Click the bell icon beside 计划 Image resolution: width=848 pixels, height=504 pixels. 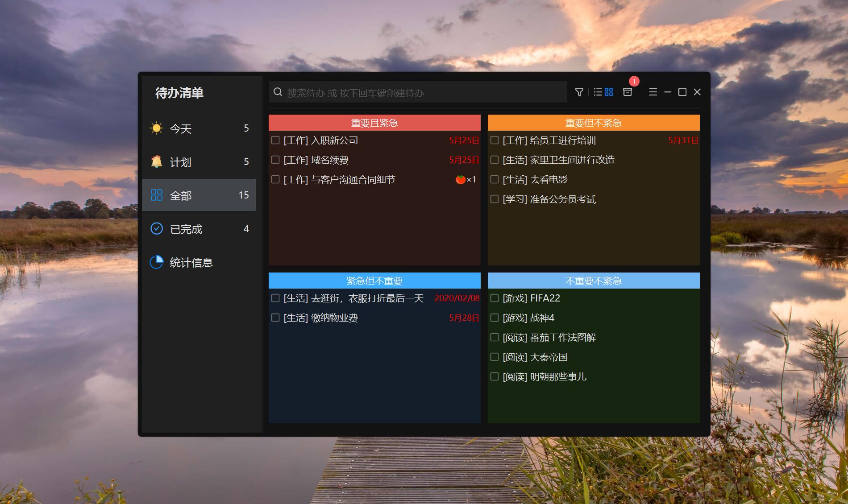[157, 161]
